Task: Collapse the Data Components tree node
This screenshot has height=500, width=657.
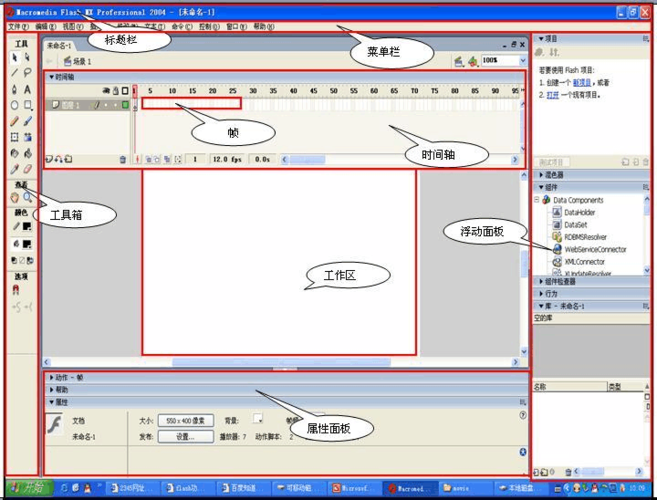Action: coord(537,200)
